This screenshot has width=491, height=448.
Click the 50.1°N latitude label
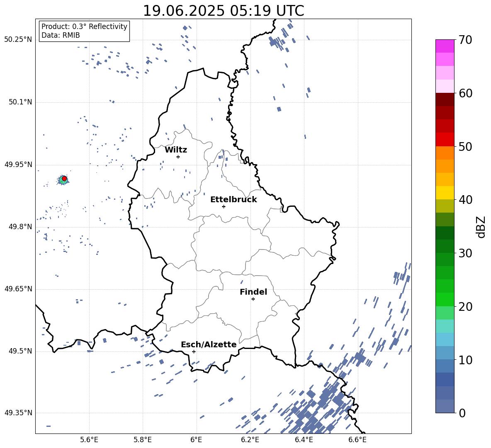(20, 102)
